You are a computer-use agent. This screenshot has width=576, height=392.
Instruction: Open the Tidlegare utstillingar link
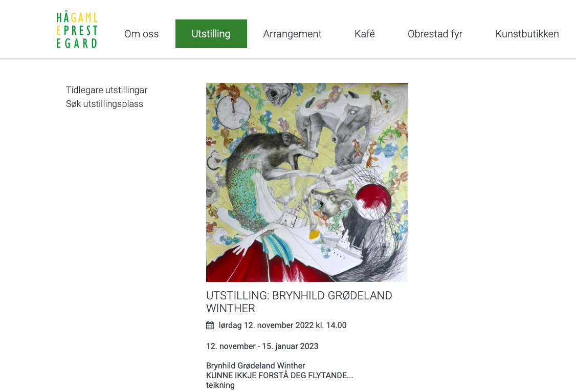106,90
